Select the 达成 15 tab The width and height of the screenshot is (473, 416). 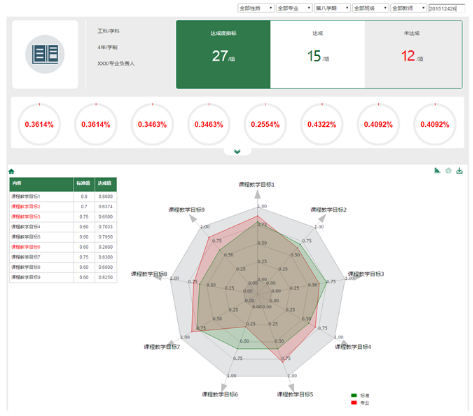[x=318, y=54]
